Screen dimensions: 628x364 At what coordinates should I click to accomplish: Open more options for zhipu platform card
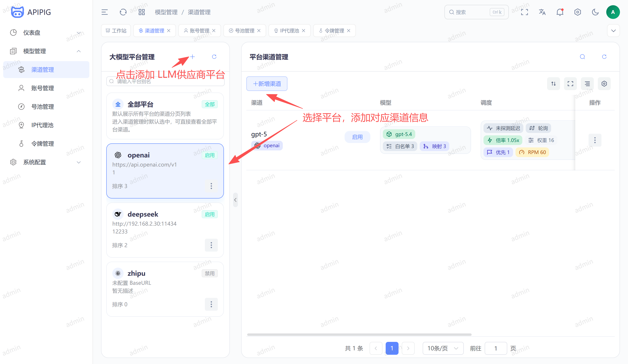coord(211,304)
